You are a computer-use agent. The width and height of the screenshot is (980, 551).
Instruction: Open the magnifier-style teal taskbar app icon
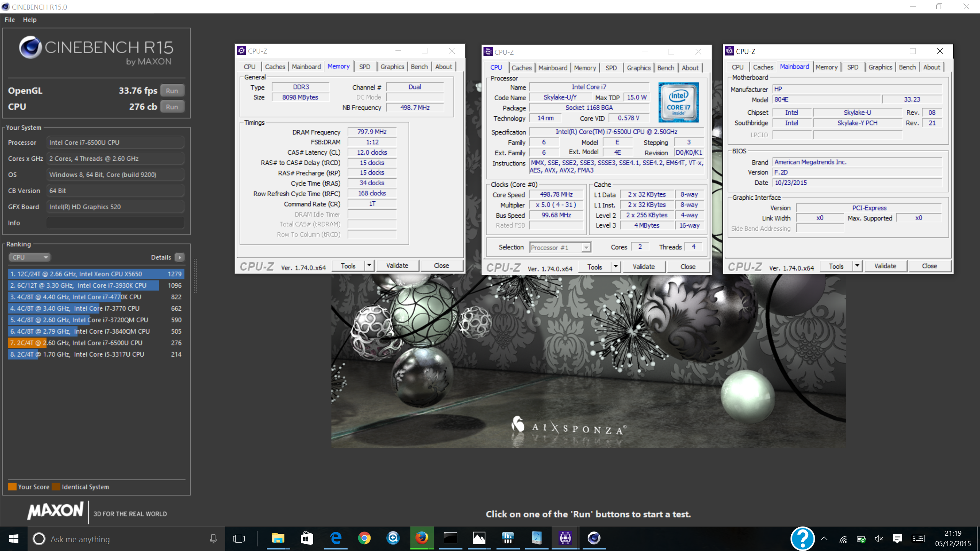coord(393,538)
